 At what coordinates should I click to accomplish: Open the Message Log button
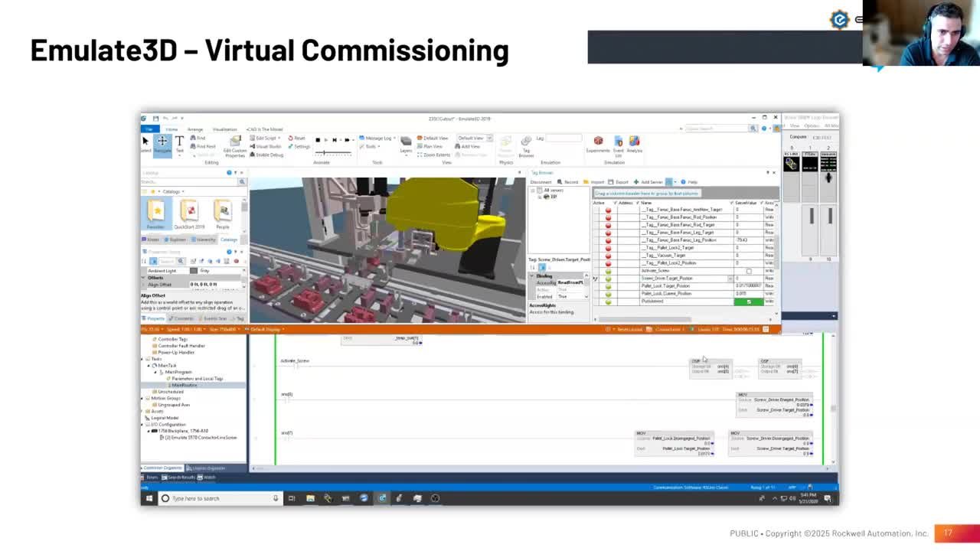(376, 139)
